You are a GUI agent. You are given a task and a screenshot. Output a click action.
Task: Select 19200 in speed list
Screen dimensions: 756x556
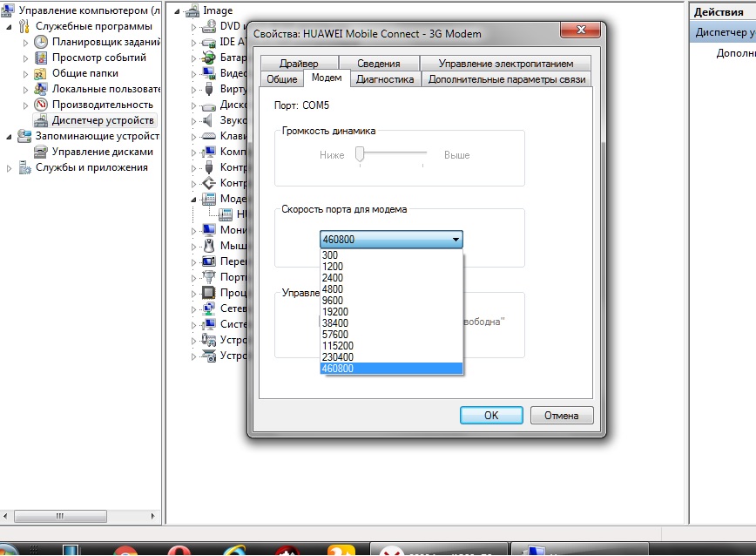pos(391,312)
